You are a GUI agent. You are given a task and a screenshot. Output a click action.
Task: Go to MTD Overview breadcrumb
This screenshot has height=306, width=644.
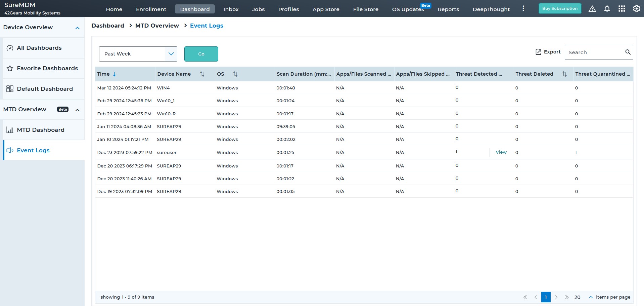pyautogui.click(x=157, y=26)
